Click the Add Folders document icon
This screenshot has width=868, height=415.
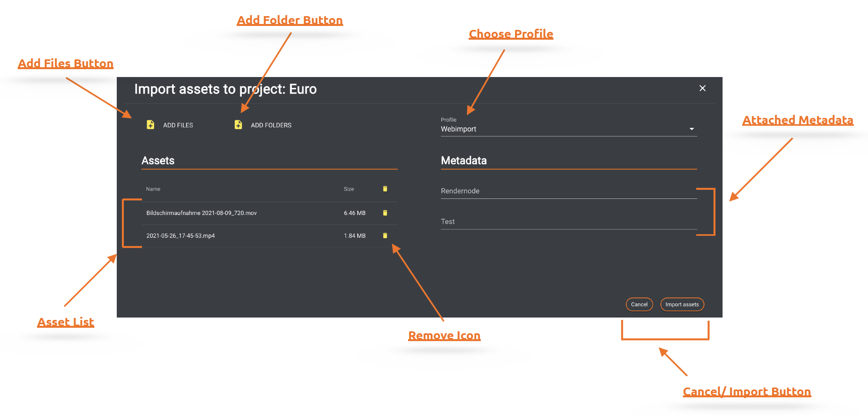click(238, 125)
